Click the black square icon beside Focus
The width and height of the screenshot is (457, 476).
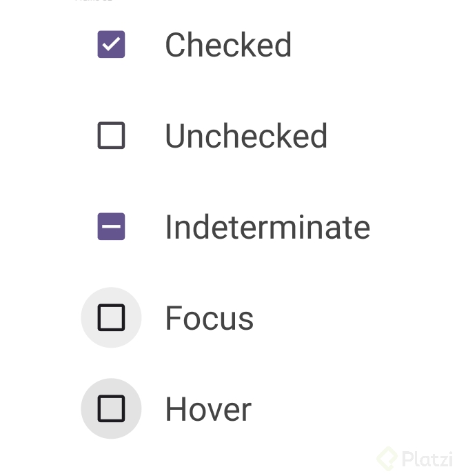(111, 318)
